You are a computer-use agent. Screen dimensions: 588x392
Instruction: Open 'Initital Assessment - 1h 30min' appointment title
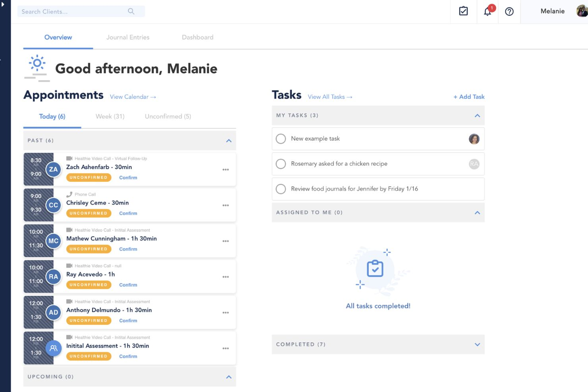108,346
